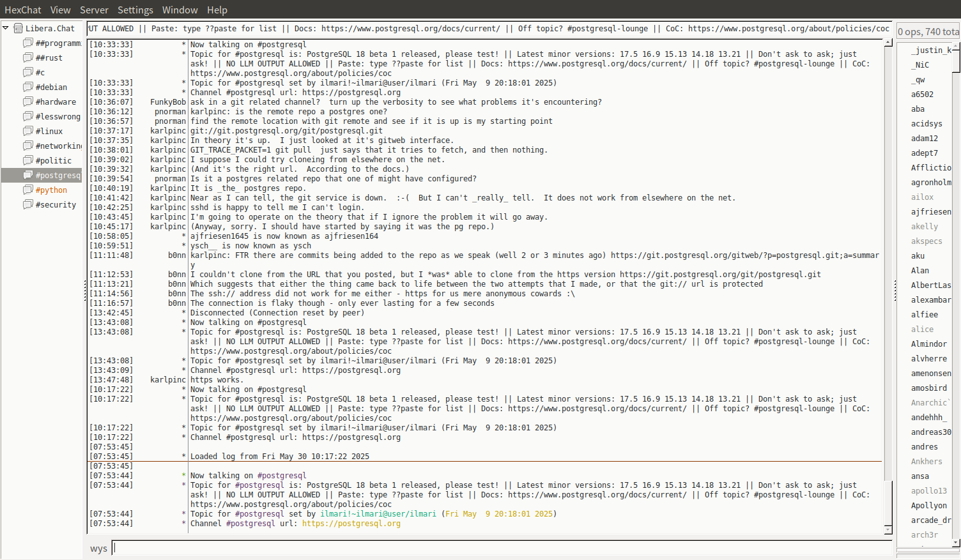Select user ajfriesen in user list
Screen dimensions: 961x560
(x=931, y=211)
